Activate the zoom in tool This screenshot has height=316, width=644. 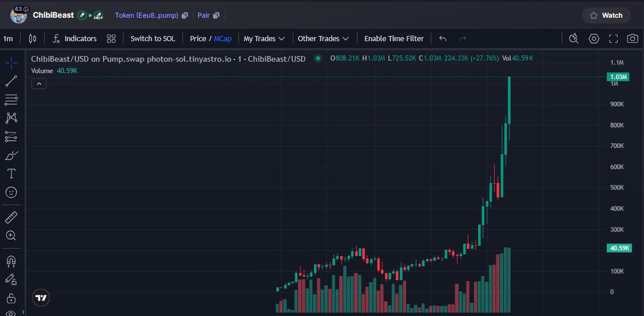point(11,235)
